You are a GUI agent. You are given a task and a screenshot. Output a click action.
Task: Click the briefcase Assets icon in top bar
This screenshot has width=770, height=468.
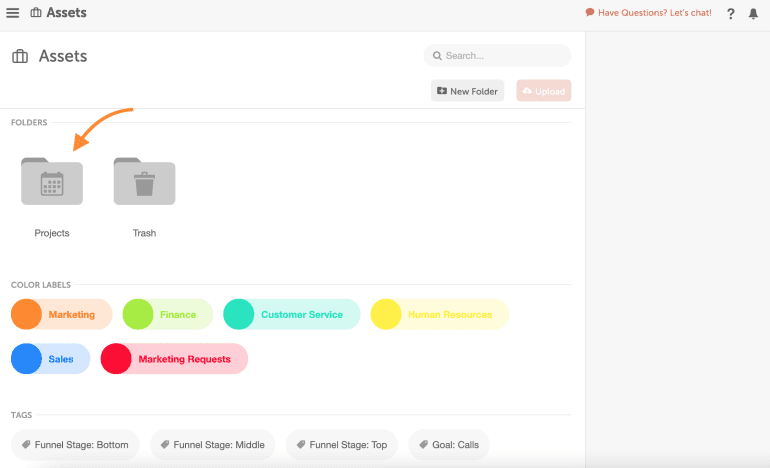pos(36,13)
